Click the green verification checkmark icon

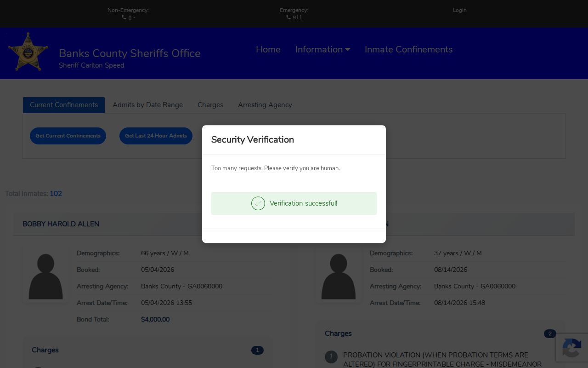click(258, 203)
